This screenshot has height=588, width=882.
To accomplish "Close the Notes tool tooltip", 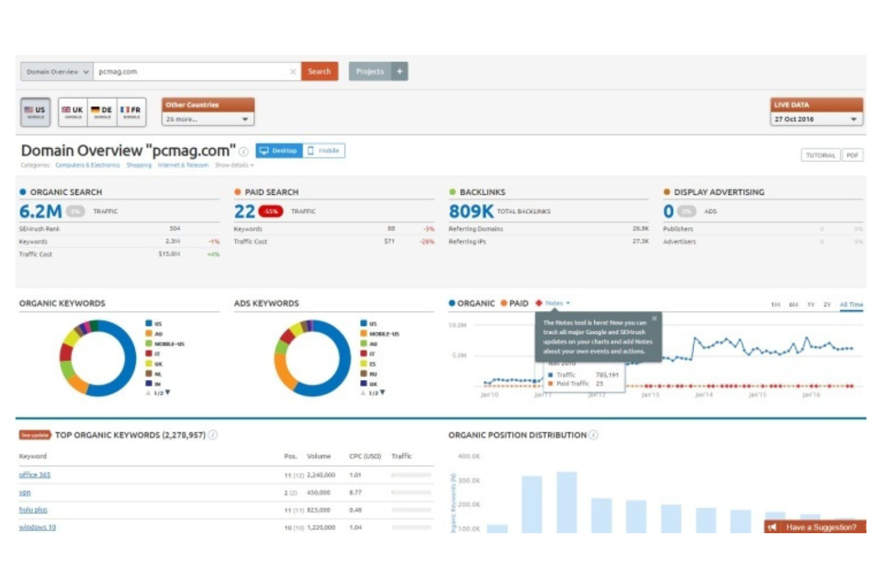I will [x=654, y=319].
